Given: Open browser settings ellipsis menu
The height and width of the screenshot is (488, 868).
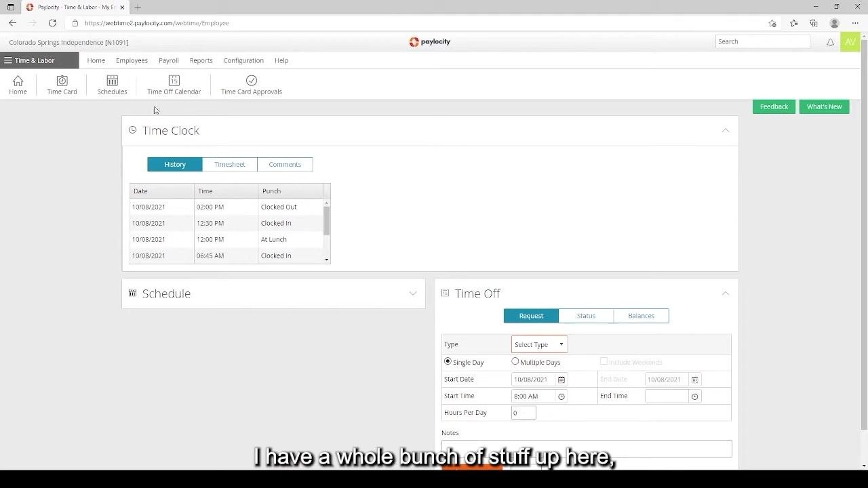Looking at the screenshot, I should 855,23.
